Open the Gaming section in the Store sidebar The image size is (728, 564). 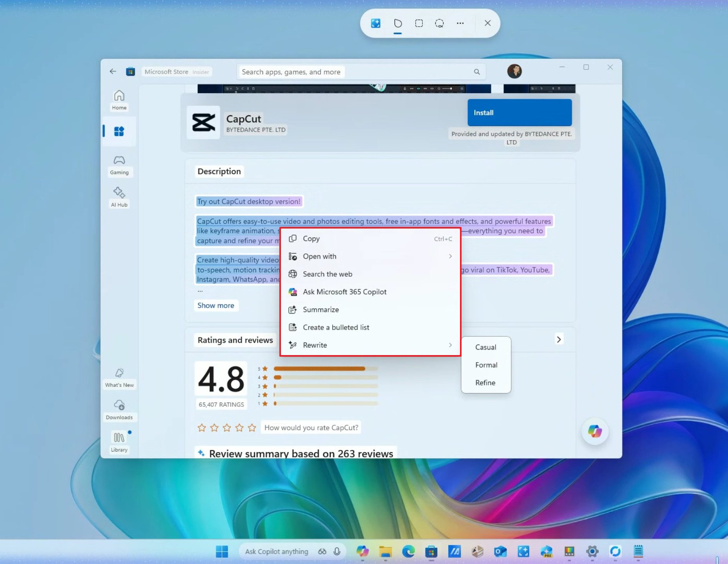pos(119,166)
